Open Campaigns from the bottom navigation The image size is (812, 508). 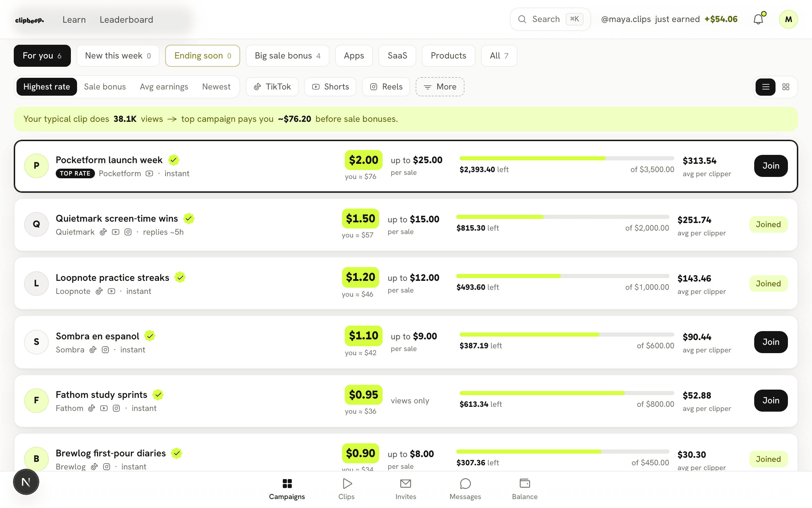pos(287,489)
